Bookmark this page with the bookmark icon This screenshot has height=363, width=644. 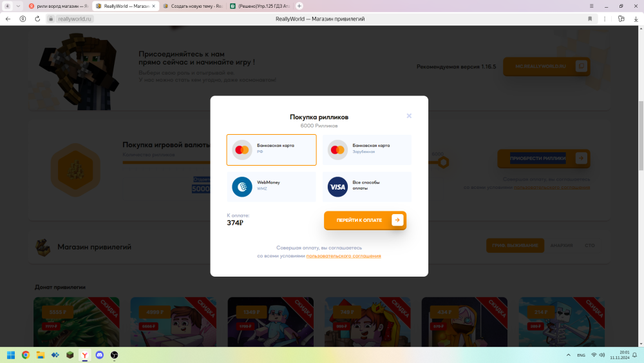point(590,19)
